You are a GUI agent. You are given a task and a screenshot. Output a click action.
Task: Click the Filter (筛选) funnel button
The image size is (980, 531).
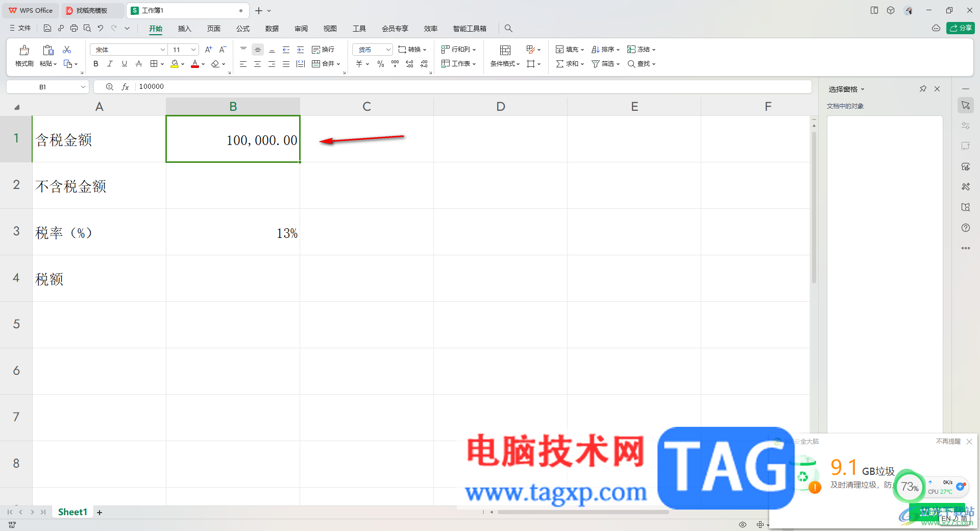(605, 64)
